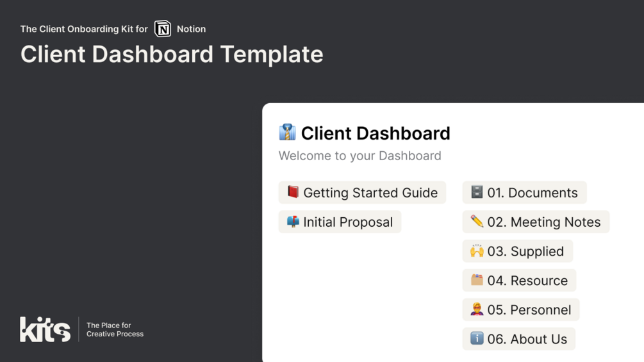Select the 04. Resource page link
644x362 pixels.
click(527, 281)
